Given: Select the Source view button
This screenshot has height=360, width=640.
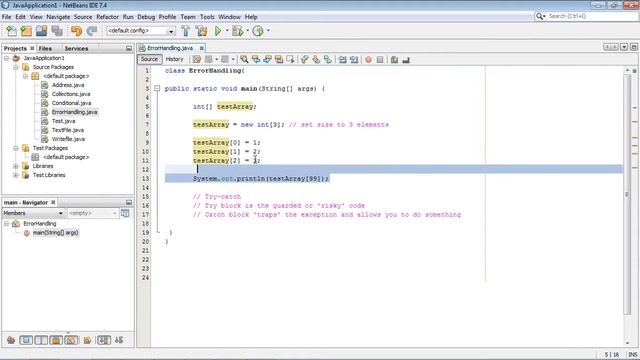Looking at the screenshot, I should point(149,59).
